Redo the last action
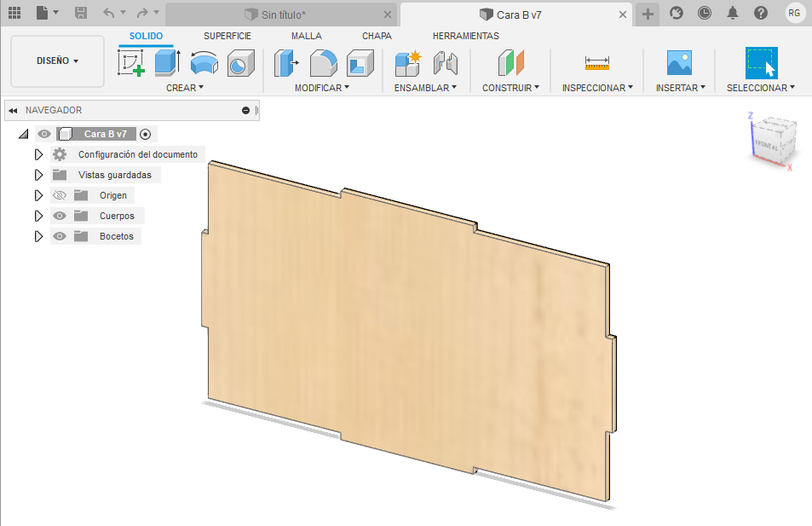Image resolution: width=812 pixels, height=526 pixels. [142, 13]
